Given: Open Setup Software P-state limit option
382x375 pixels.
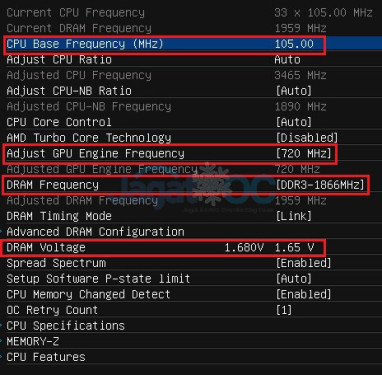Looking at the screenshot, I should (x=191, y=279).
